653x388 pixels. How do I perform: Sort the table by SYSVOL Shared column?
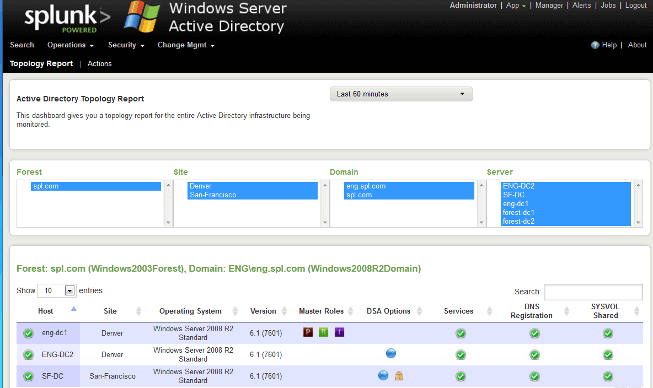point(606,311)
